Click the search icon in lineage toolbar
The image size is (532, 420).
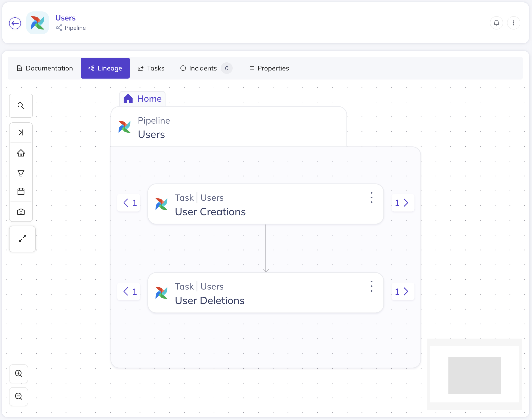21,106
